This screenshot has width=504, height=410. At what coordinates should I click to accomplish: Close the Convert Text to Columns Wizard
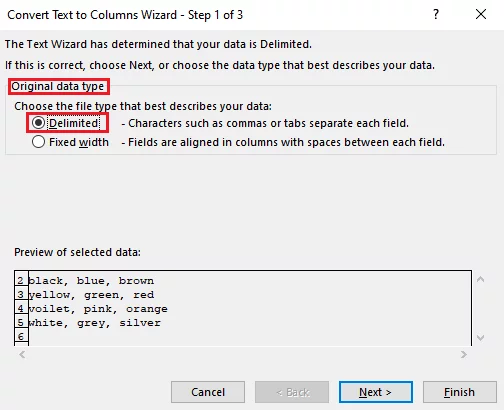[x=481, y=14]
